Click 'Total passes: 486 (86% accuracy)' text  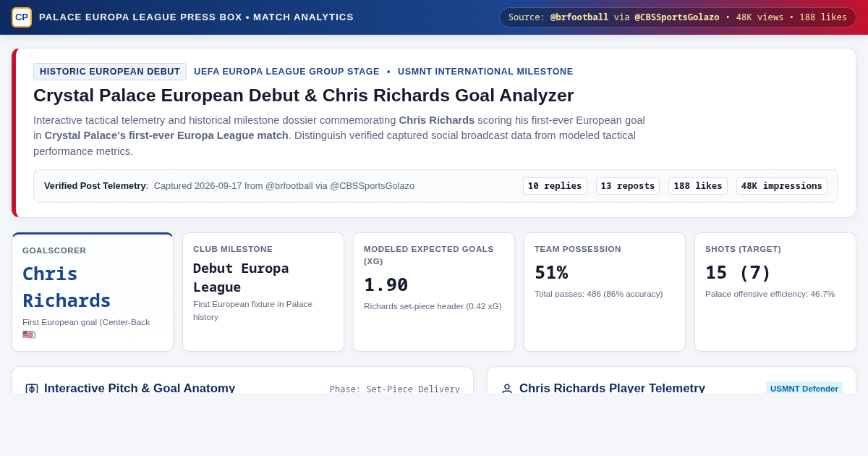pyautogui.click(x=599, y=294)
